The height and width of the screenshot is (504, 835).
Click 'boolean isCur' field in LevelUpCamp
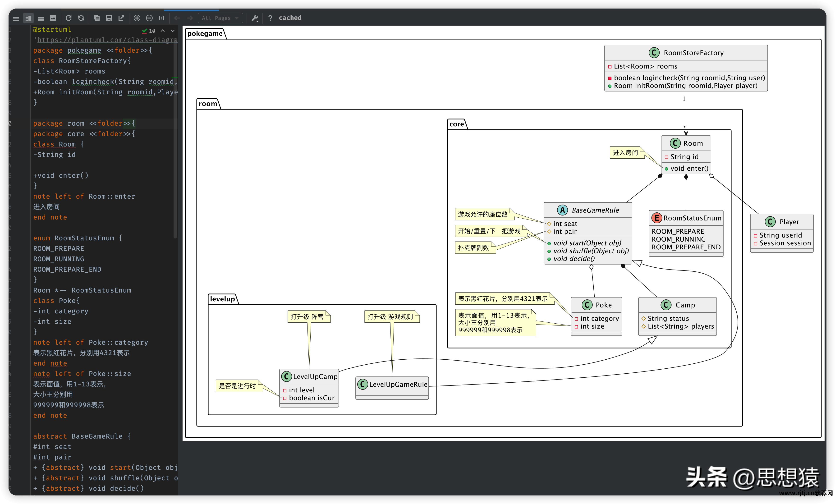tap(312, 398)
